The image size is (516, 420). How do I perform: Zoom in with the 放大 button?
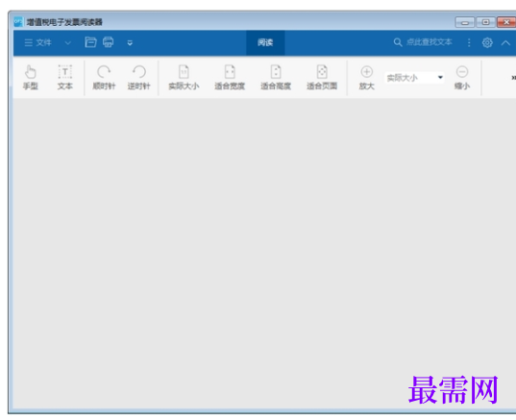367,78
